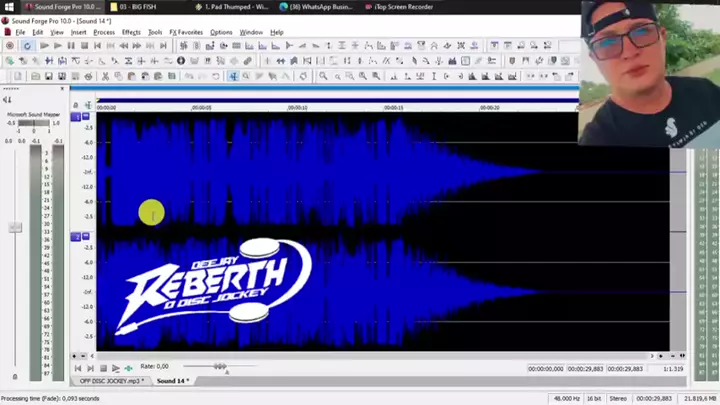Viewport: 720px width, 405px height.
Task: Click the black circle icon in process toolbar
Action: pyautogui.click(x=181, y=61)
